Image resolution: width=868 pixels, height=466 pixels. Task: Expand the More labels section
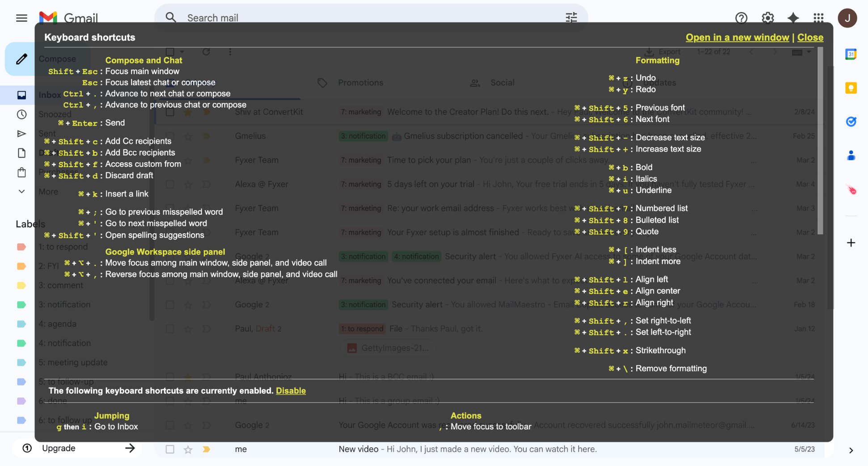coord(21,191)
